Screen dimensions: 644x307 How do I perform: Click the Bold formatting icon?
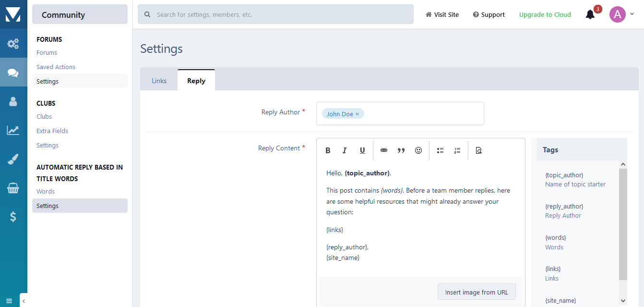[x=328, y=150]
